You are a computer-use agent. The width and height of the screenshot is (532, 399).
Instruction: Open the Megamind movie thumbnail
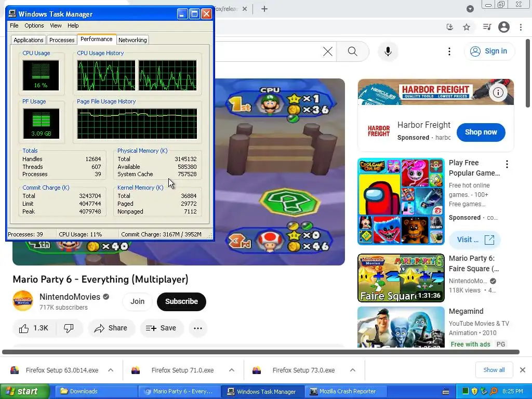click(401, 327)
